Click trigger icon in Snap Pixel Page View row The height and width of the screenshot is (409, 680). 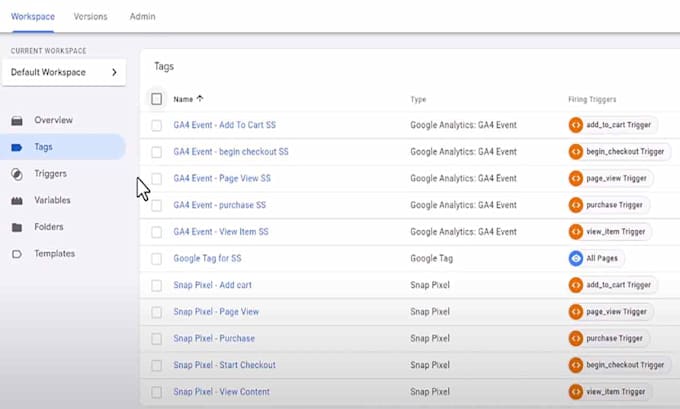(575, 311)
